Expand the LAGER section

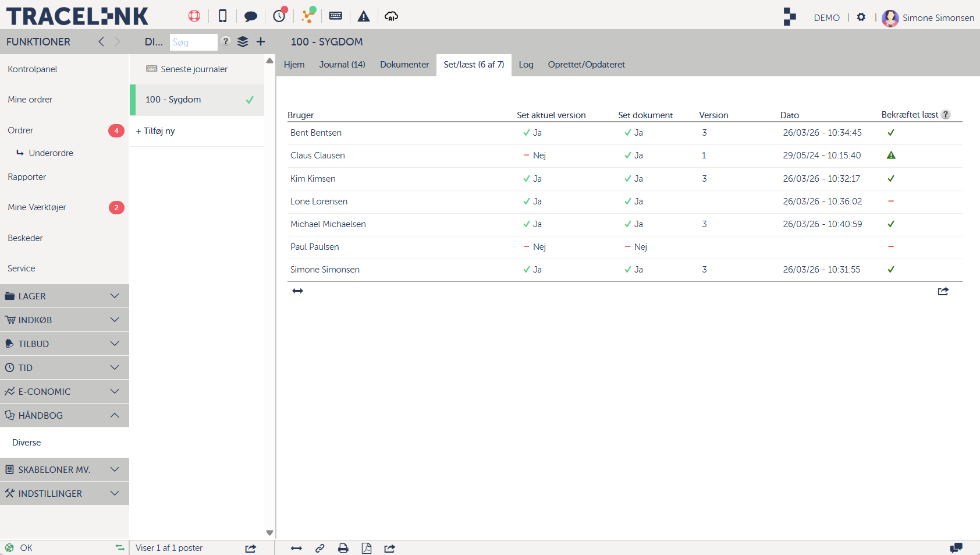pos(64,296)
